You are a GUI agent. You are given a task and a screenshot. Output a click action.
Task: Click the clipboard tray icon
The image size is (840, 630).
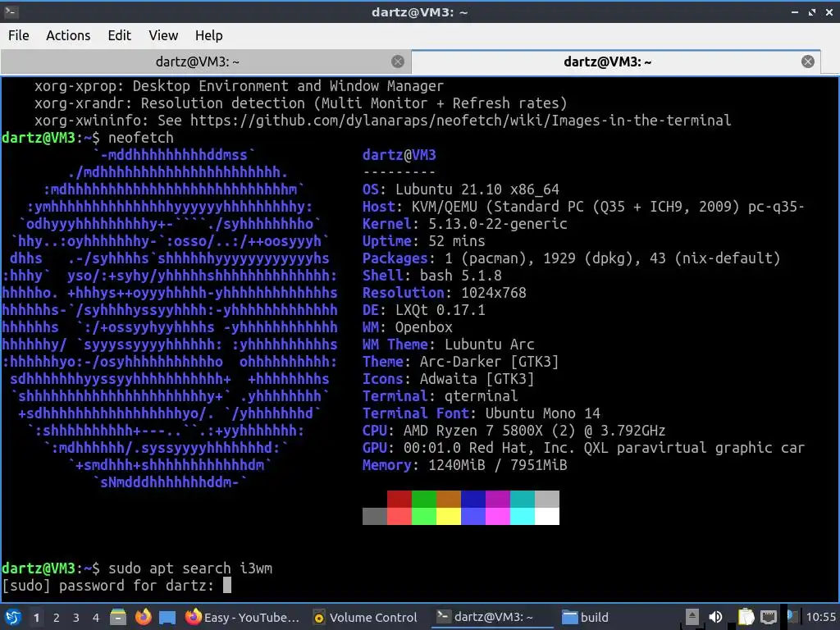(745, 617)
